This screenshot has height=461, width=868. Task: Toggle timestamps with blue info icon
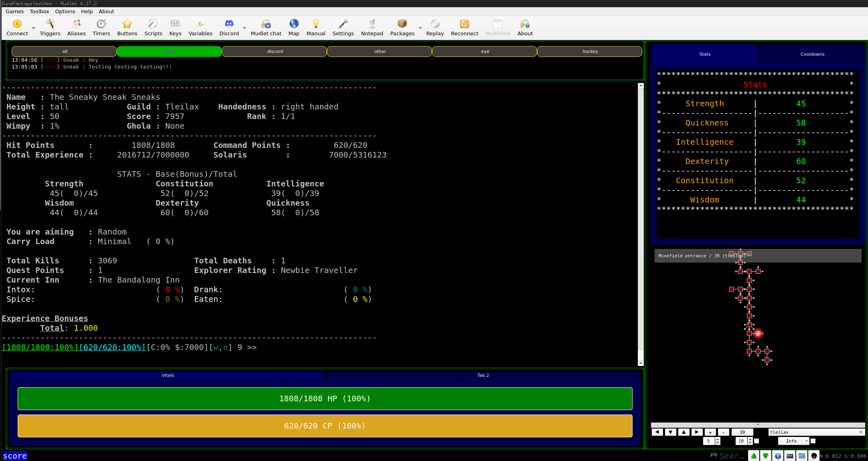click(778, 456)
